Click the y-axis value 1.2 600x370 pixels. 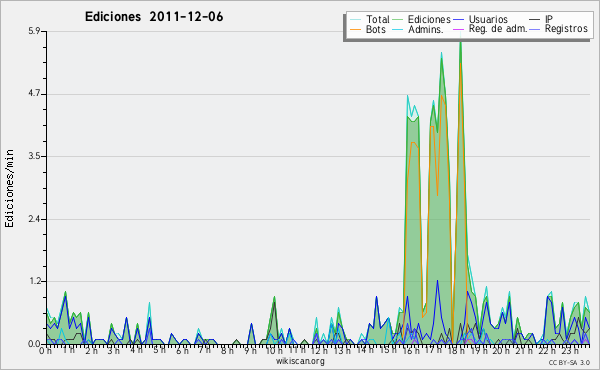[34, 281]
